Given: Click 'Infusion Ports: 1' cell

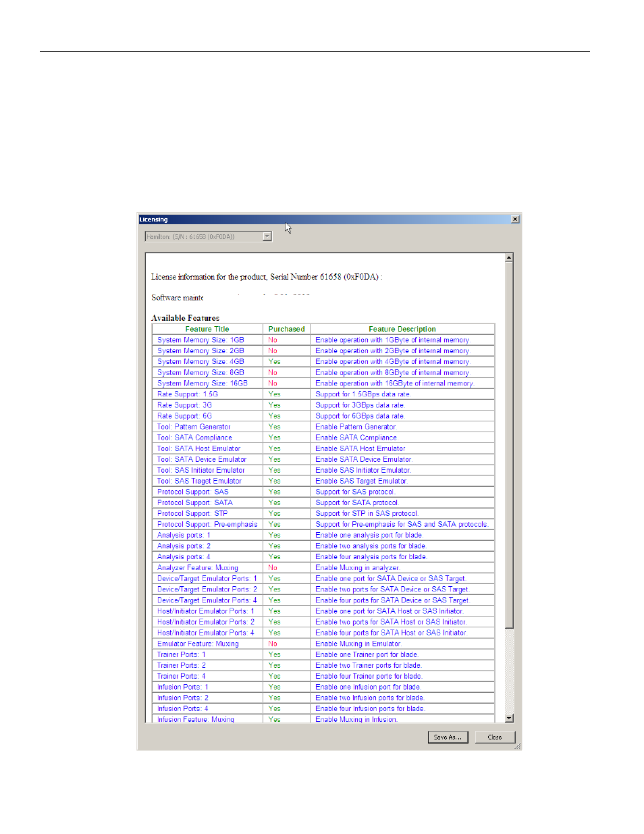Looking at the screenshot, I should [x=207, y=687].
